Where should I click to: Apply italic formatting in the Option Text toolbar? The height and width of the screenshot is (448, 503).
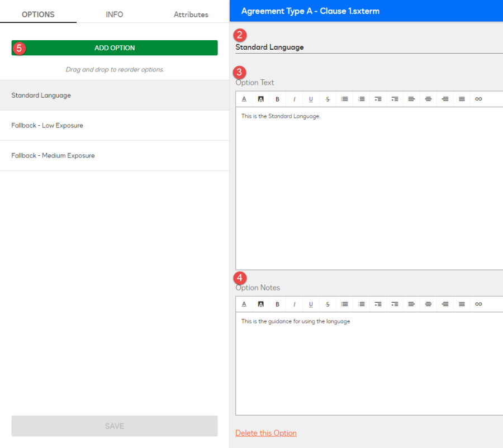[x=295, y=99]
